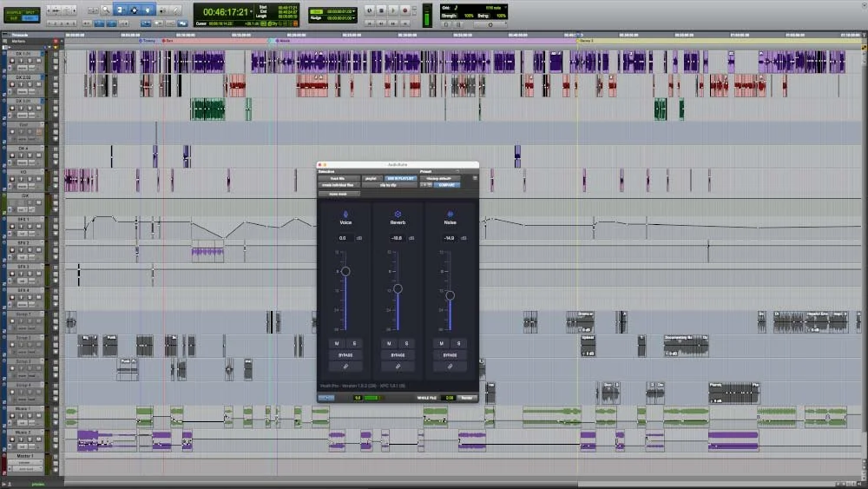Open the clip by clip dropdown
Image resolution: width=868 pixels, height=489 pixels.
[x=389, y=185]
